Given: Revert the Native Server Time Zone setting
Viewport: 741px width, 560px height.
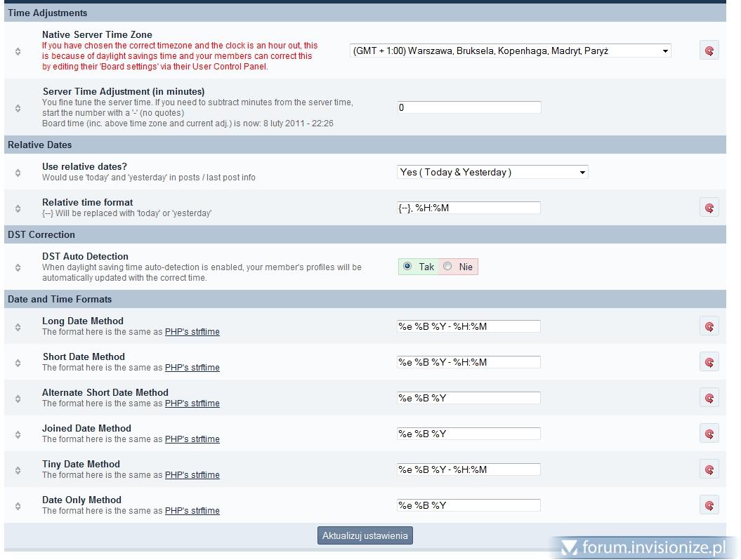Looking at the screenshot, I should pos(709,51).
